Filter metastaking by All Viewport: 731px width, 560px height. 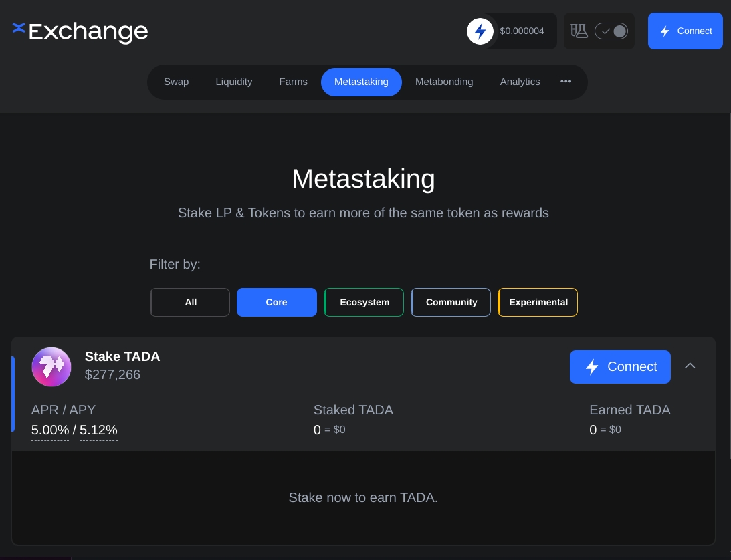(191, 302)
